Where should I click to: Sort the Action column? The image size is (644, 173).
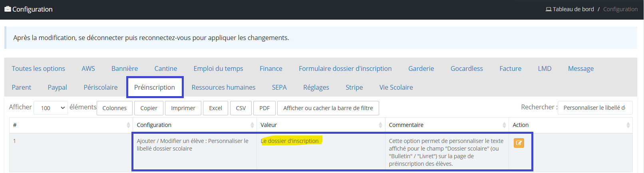(628, 125)
